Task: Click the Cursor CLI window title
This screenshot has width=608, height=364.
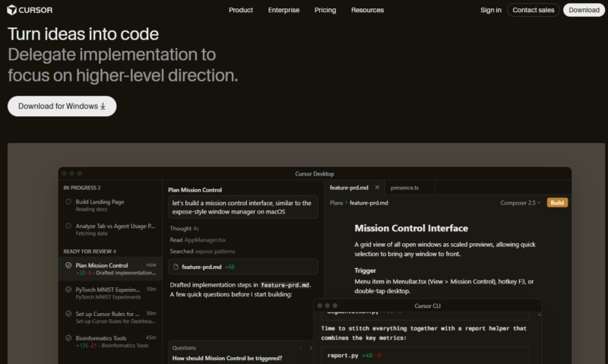Action: (x=427, y=305)
